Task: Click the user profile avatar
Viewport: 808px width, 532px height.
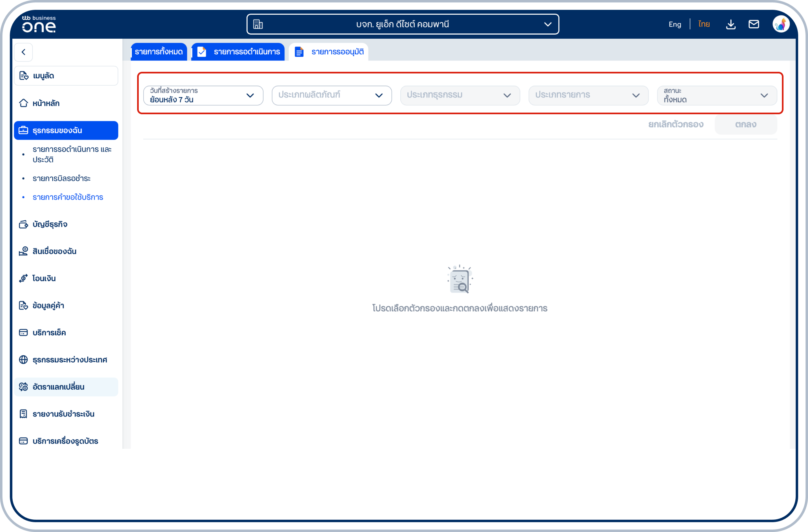Action: click(x=781, y=24)
